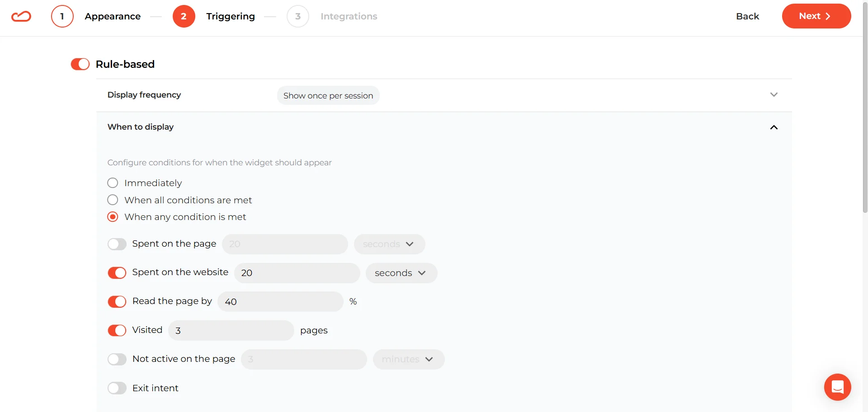Enable the "Spent on the page" condition
Screen dimensions: 868x412
[117, 244]
